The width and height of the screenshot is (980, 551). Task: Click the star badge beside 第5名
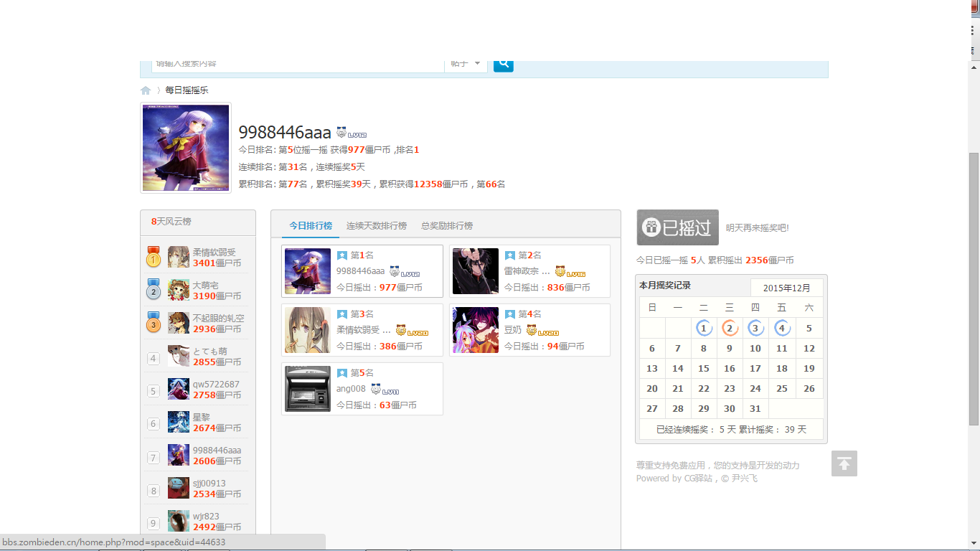341,373
